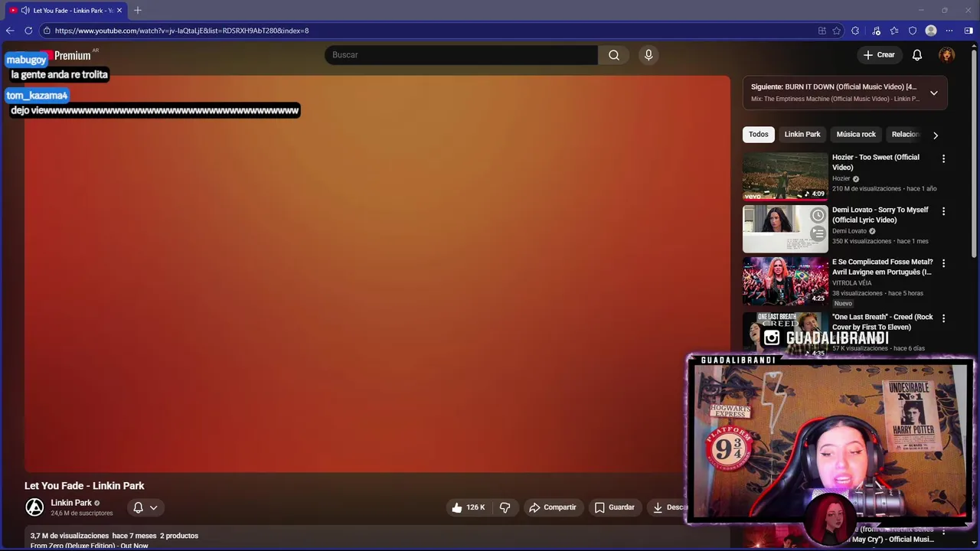
Task: Click the Crear button
Action: [x=879, y=55]
